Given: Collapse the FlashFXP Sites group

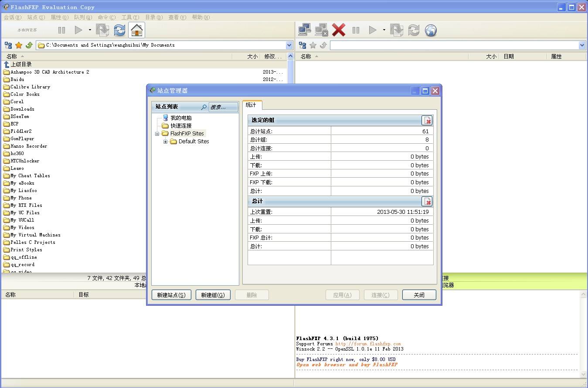Looking at the screenshot, I should click(156, 134).
